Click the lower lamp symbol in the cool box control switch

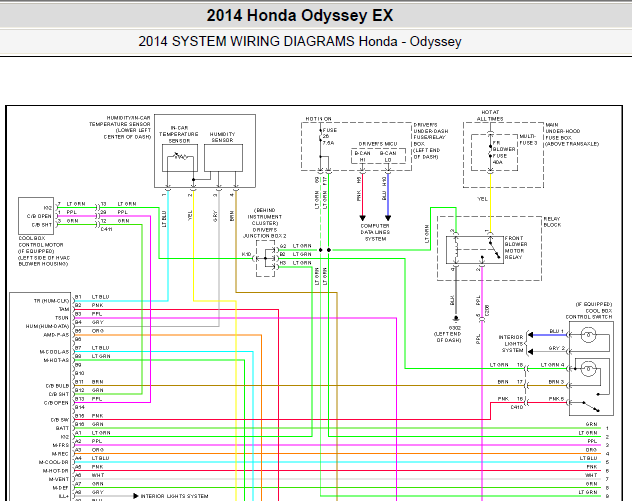[588, 368]
